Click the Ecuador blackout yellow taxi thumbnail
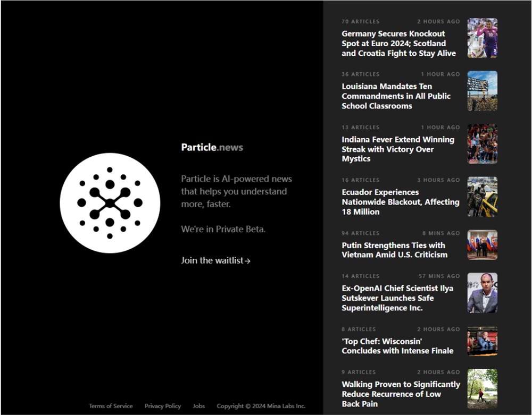Viewport: 532px width, 415px height. click(x=482, y=197)
